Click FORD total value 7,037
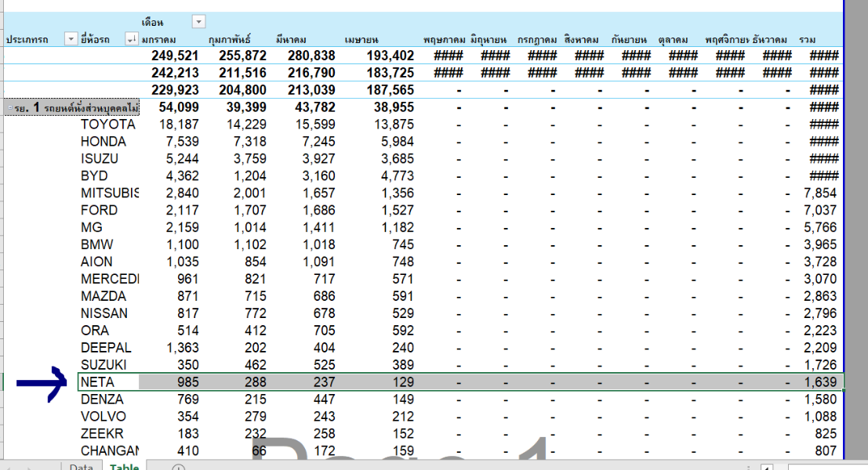The width and height of the screenshot is (868, 470). pos(820,210)
